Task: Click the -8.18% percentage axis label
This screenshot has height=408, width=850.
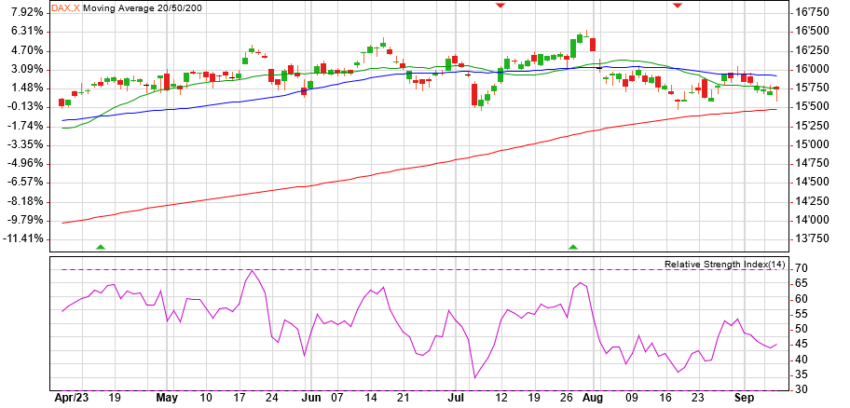Action: [x=25, y=201]
